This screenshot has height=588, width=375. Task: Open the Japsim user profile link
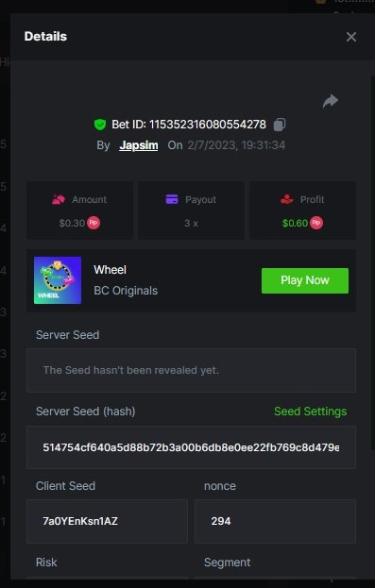pyautogui.click(x=139, y=145)
